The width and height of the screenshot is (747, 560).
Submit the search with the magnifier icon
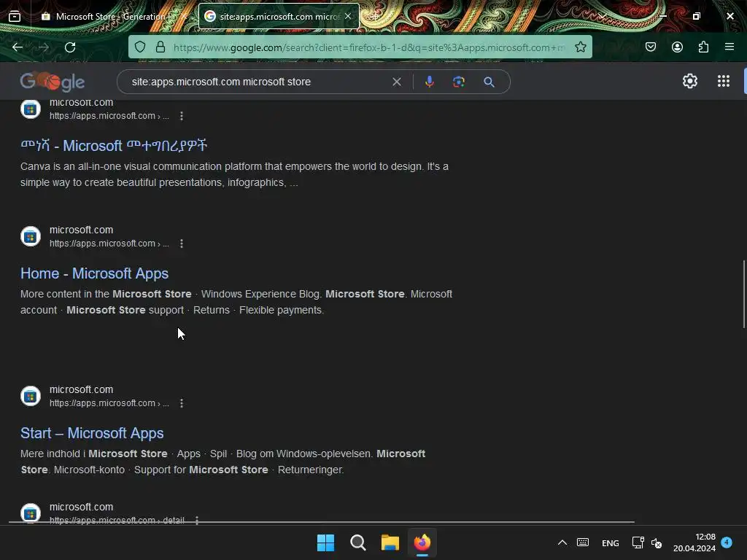tap(489, 82)
